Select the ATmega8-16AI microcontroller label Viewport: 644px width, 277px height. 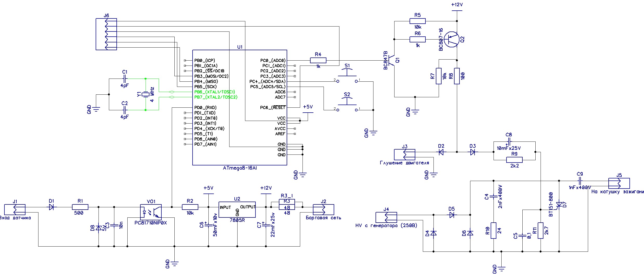point(240,168)
